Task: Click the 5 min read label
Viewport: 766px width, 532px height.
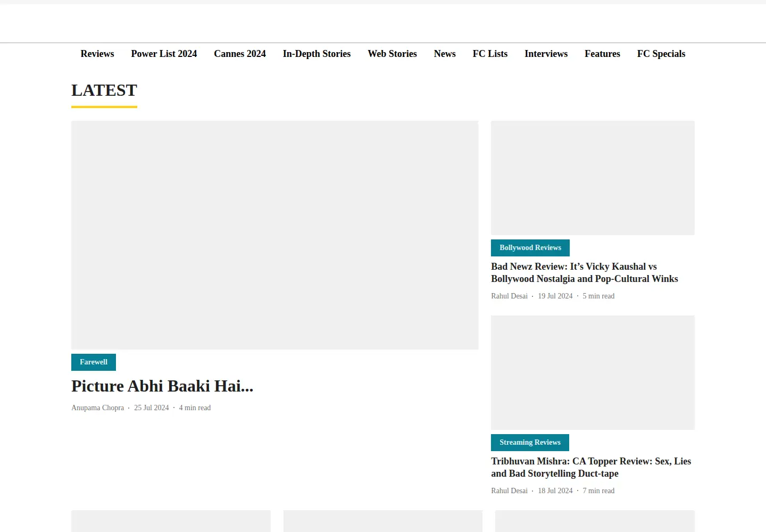Action: click(x=598, y=296)
